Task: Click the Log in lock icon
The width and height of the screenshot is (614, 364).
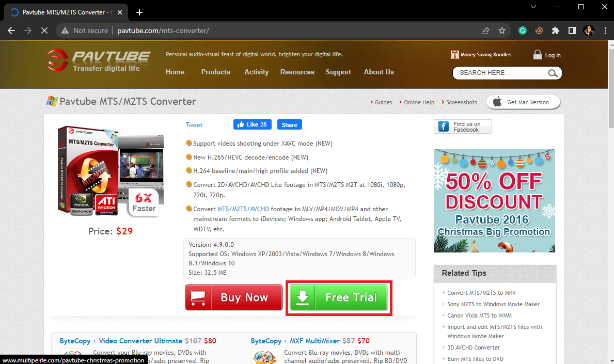Action: click(x=538, y=54)
